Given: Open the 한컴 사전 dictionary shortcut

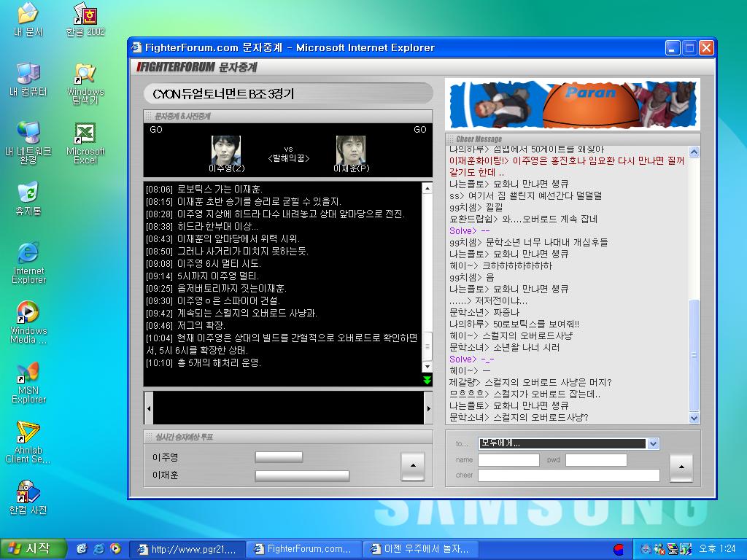Looking at the screenshot, I should click(28, 497).
